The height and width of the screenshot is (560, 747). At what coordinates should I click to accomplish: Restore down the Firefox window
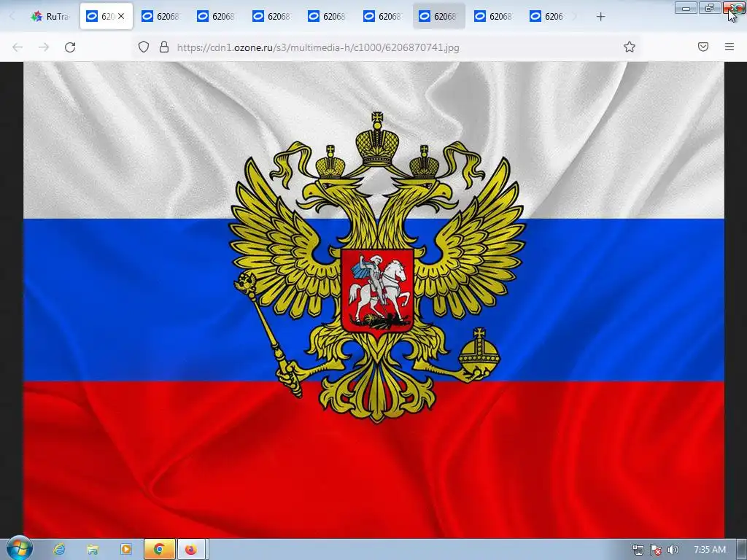click(x=710, y=7)
